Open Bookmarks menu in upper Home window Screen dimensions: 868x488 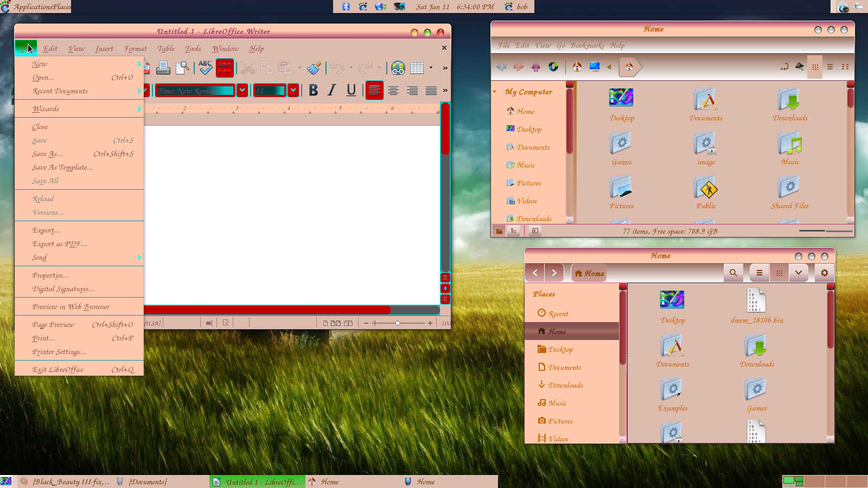click(587, 45)
